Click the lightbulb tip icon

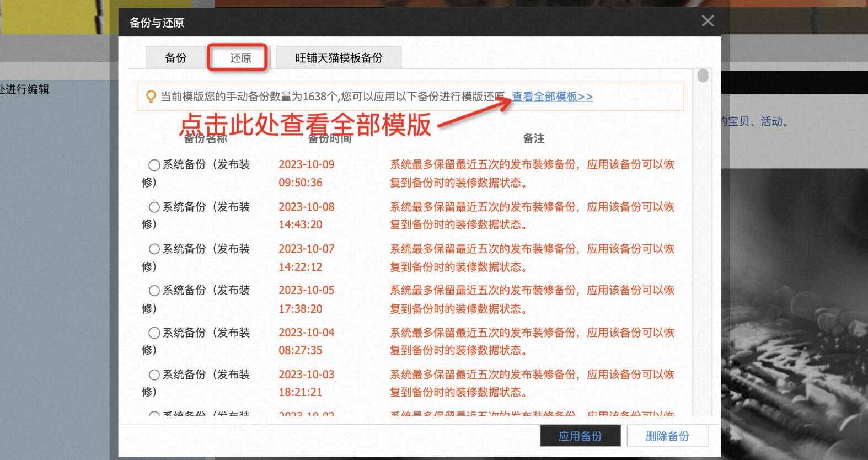point(151,97)
